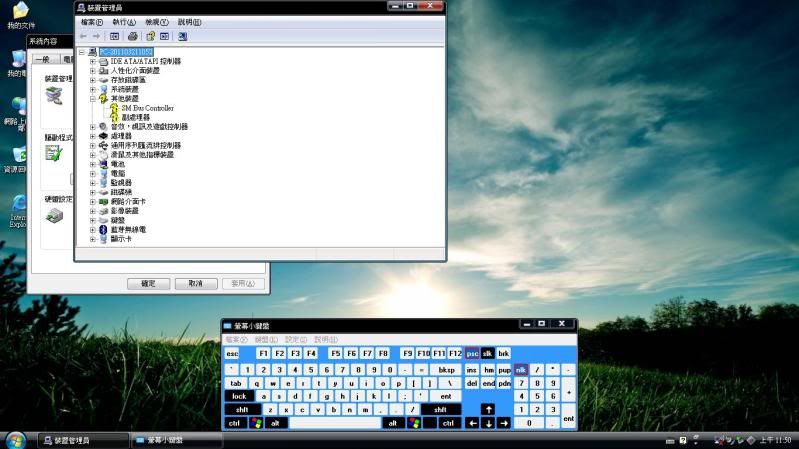Click the back arrow in Device Manager toolbar
Screen dimensions: 799x449
[x=84, y=36]
